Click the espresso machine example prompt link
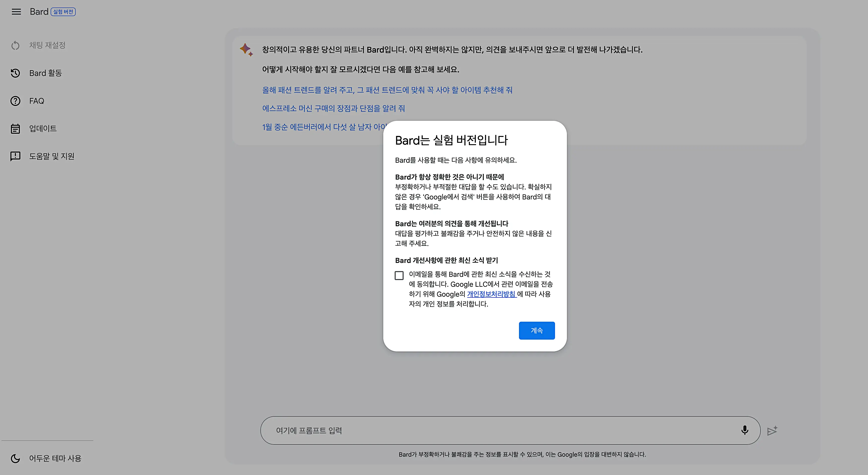Image resolution: width=868 pixels, height=475 pixels. 333,108
